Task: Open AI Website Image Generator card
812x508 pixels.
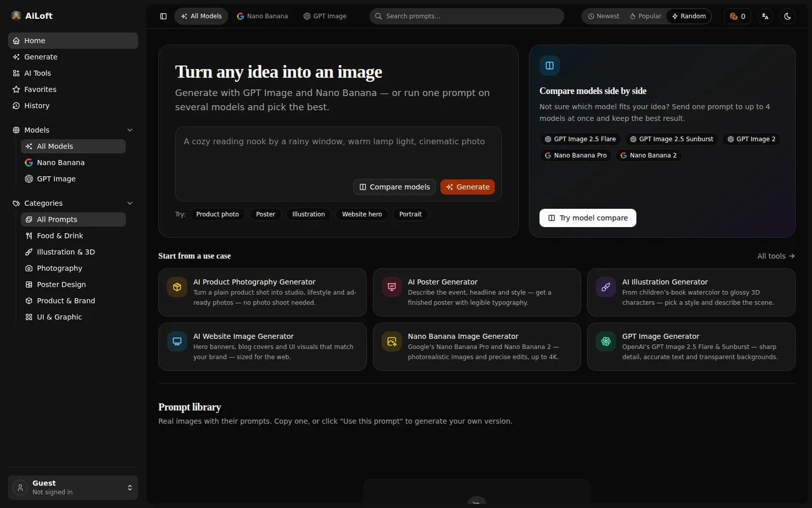Action: 262,346
